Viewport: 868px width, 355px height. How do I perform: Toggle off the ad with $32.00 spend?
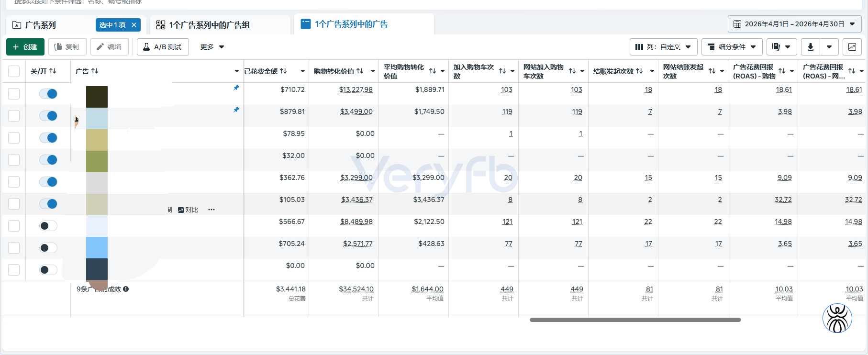[x=48, y=160]
